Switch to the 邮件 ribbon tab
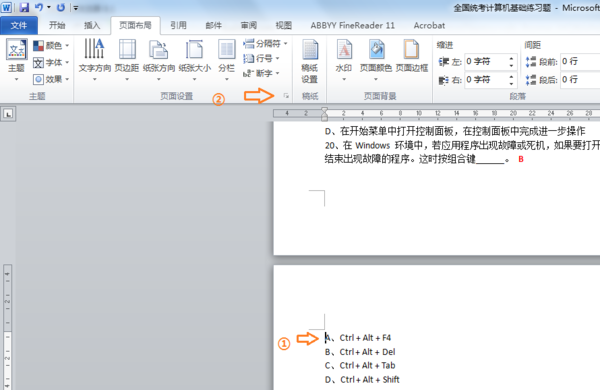600x390 pixels. tap(214, 26)
